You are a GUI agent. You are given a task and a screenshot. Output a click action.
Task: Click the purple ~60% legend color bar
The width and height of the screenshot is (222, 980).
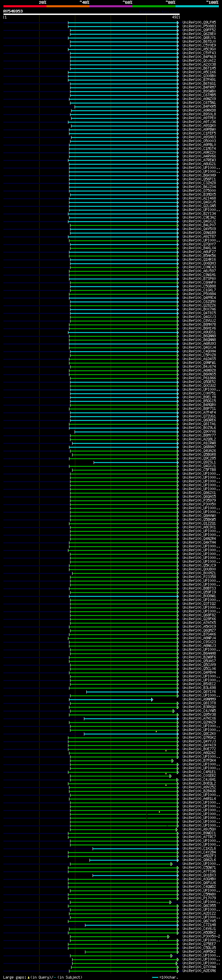coord(111,6)
